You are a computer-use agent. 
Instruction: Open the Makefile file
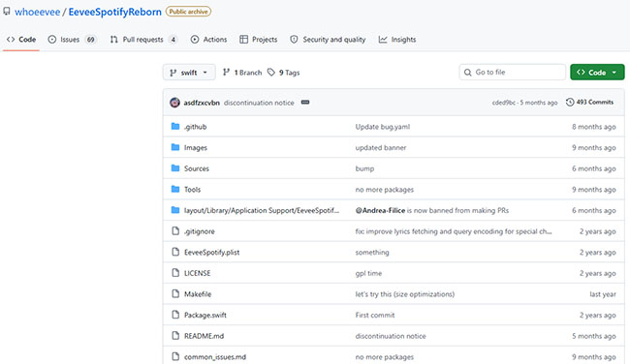tap(198, 294)
